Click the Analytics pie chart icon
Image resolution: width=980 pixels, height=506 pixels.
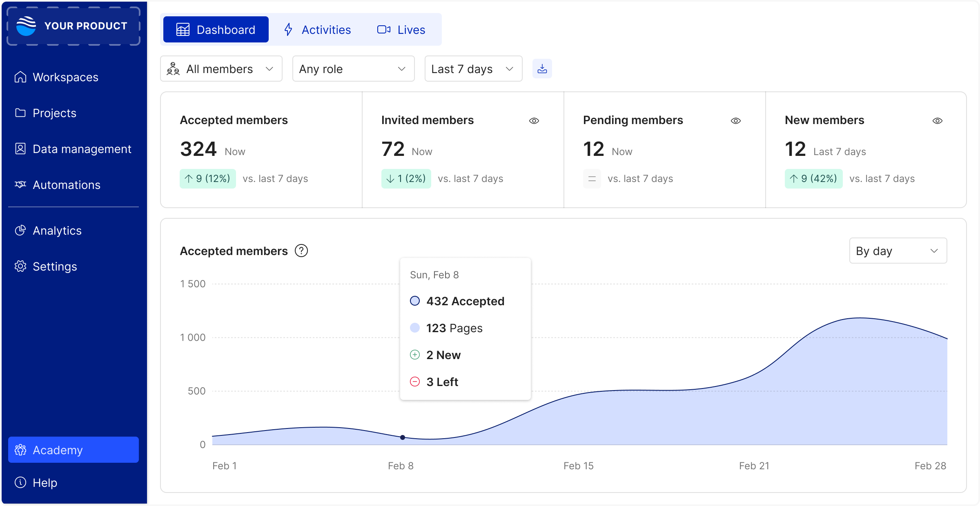(x=20, y=231)
